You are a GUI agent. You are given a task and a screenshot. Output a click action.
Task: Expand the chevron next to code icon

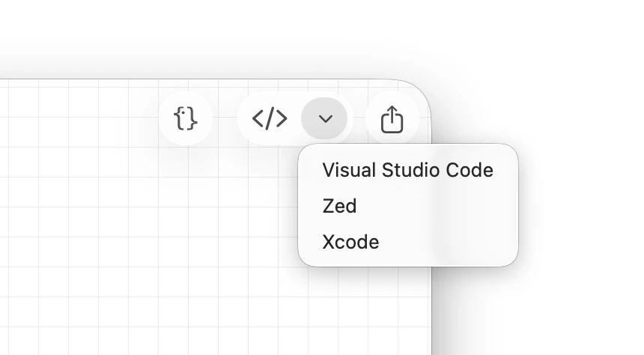324,118
